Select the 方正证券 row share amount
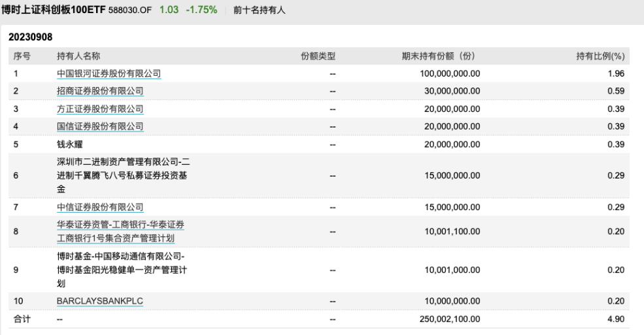 pyautogui.click(x=452, y=109)
